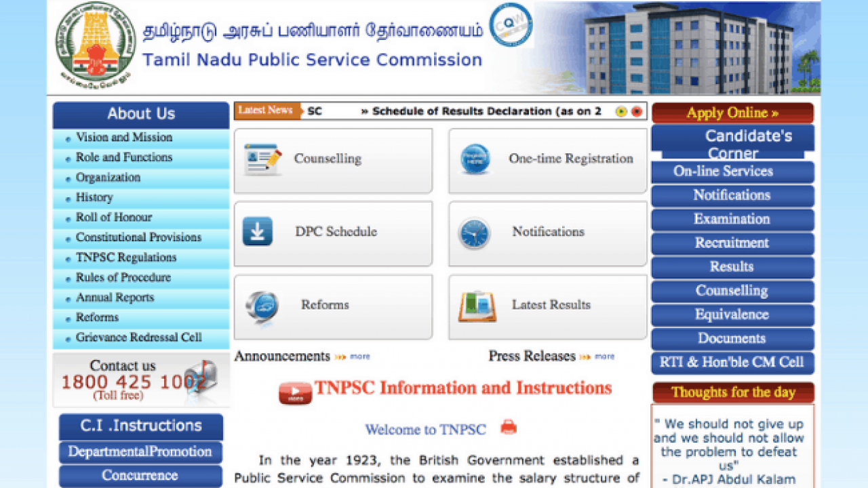Open the Vision and Mission page
Viewport: 868px width, 488px height.
pos(124,138)
